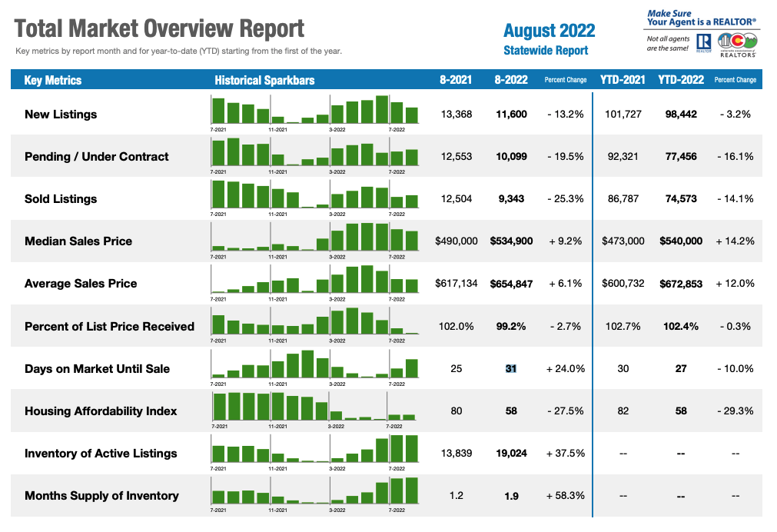Select the bold YTD-2022 value 98,442
This screenshot has height=532, width=777.
(x=679, y=114)
